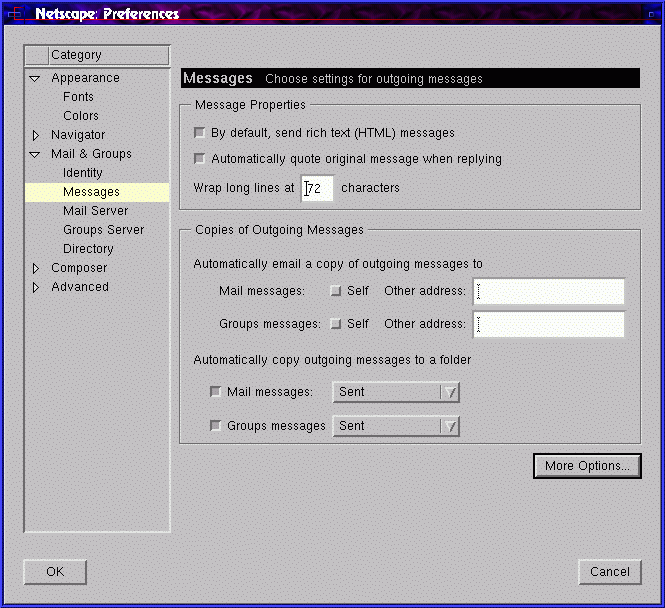Screen dimensions: 665x608
Task: Select the Messages category item
Action: point(97,192)
